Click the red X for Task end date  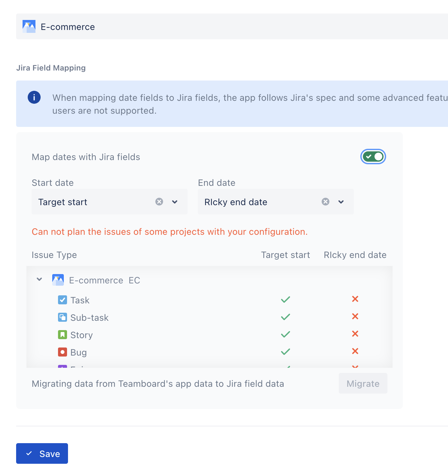tap(355, 299)
